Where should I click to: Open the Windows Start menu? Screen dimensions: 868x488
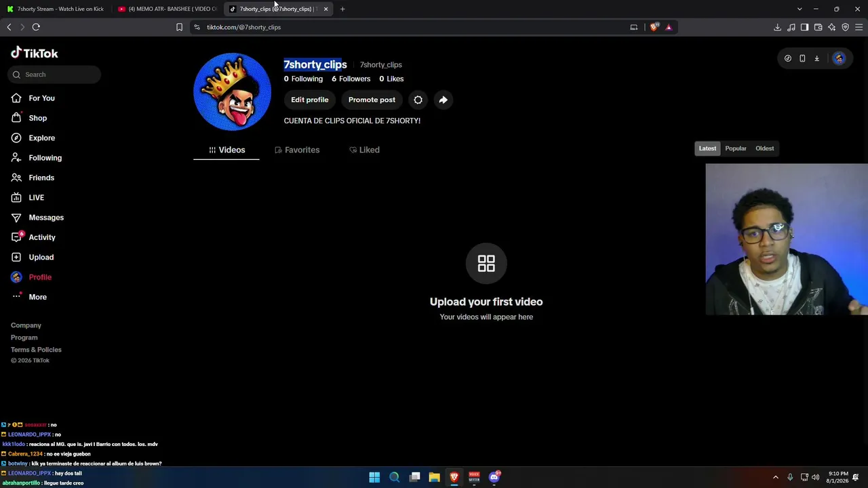coord(374,477)
